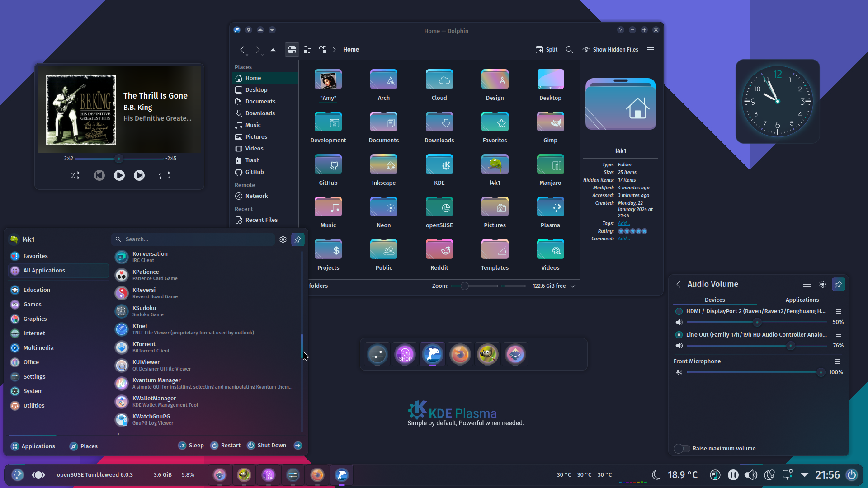This screenshot has width=868, height=488.
Task: Skip to previous track in music player
Action: [x=99, y=175]
